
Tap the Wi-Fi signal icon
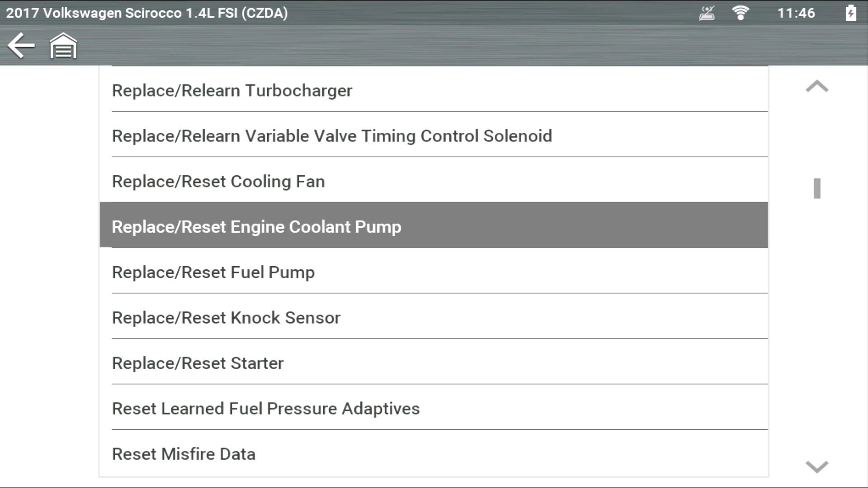(741, 13)
